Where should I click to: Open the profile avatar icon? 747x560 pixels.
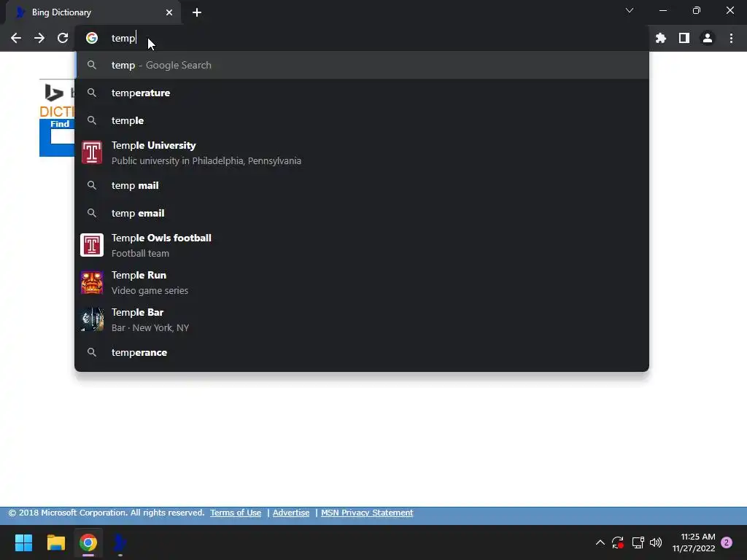point(708,38)
